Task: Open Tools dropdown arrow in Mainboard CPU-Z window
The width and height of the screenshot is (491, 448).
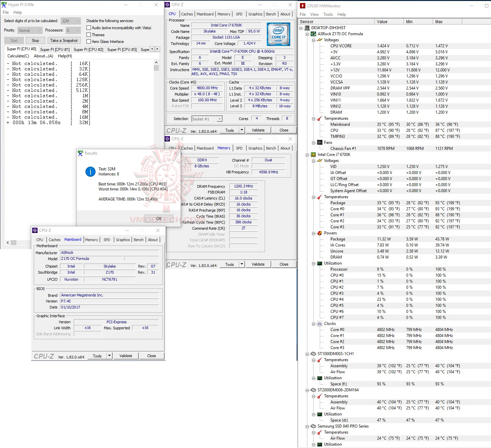Action: [109, 356]
